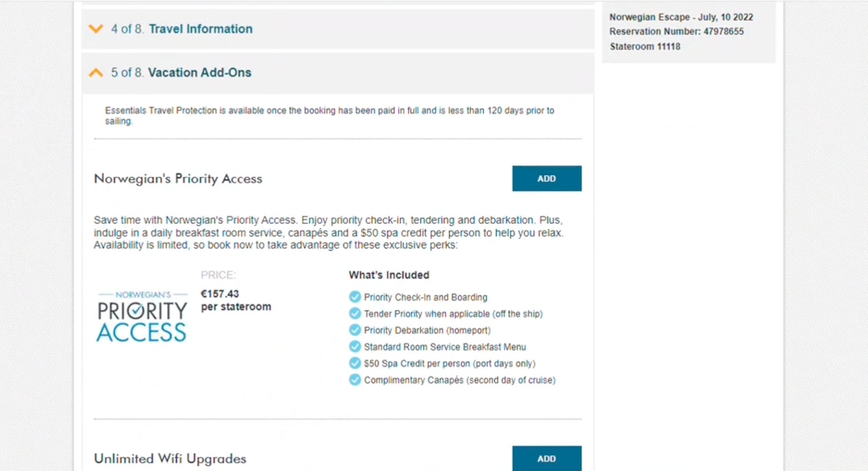Click the Essentials Travel Protection notice
The width and height of the screenshot is (868, 471).
330,116
